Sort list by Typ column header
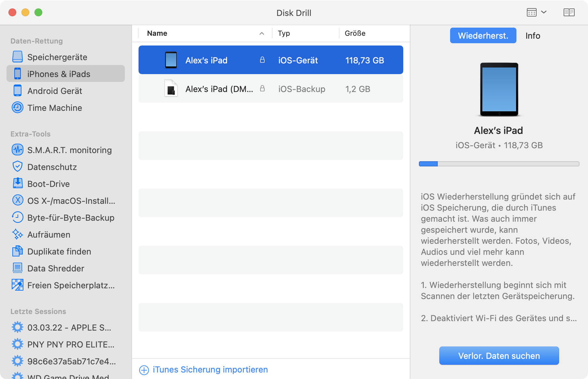The height and width of the screenshot is (379, 588). [305, 33]
